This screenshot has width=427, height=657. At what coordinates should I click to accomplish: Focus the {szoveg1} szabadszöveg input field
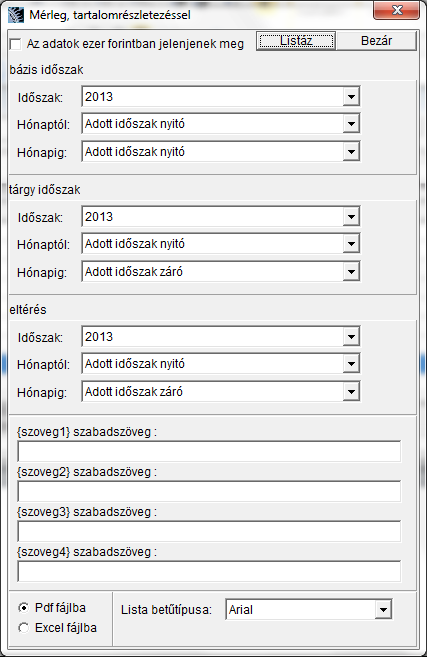click(209, 451)
